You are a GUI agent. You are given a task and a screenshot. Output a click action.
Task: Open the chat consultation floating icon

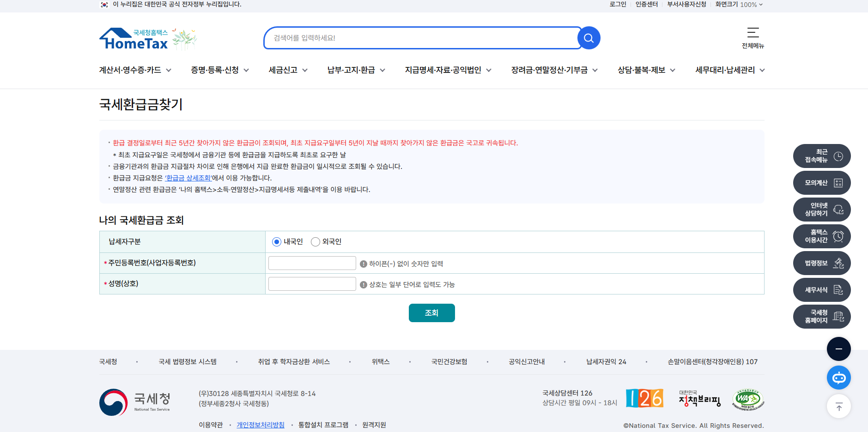point(838,377)
